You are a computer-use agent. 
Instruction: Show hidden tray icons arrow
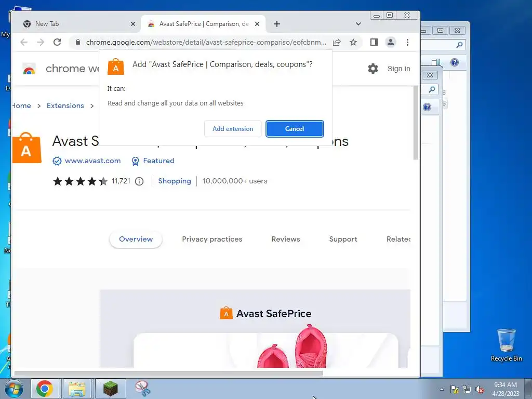pos(442,389)
